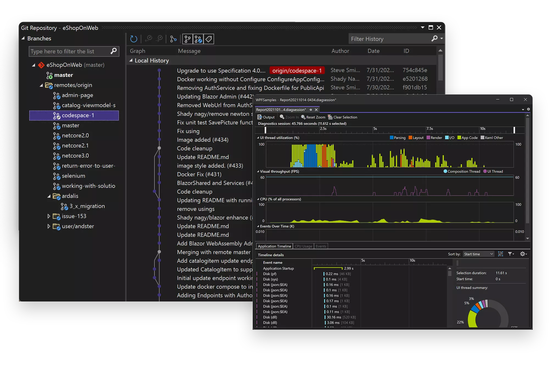Switch to the Events tab in diagnostics
This screenshot has height=392, width=550.
(320, 246)
